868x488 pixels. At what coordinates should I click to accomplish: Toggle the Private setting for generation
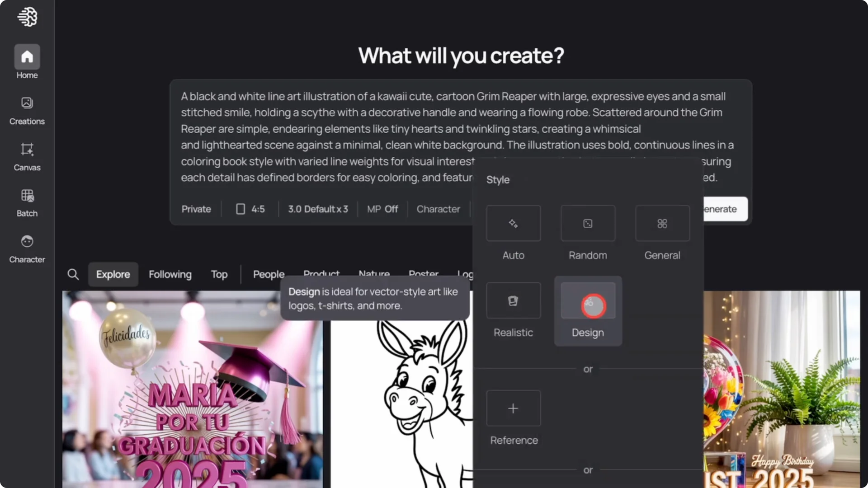pos(196,209)
